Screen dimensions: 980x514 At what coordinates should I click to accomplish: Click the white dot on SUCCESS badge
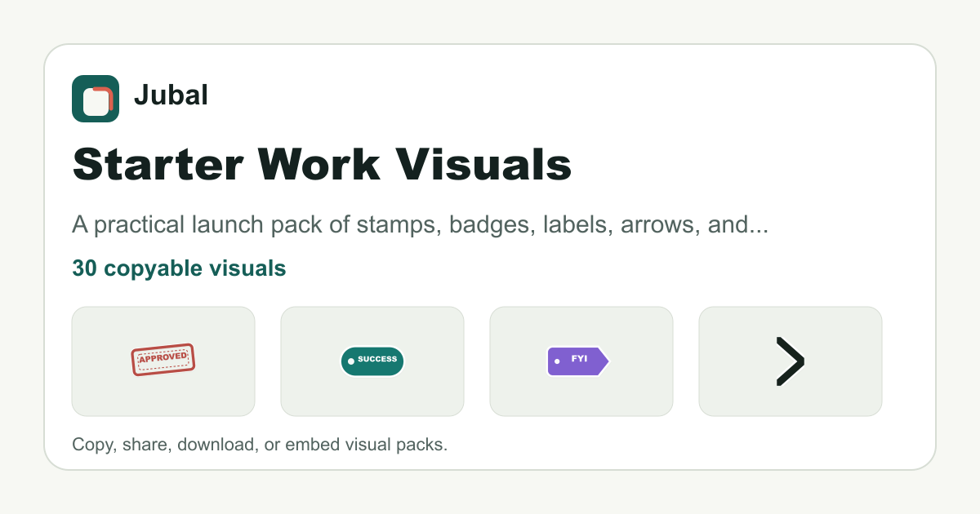351,361
